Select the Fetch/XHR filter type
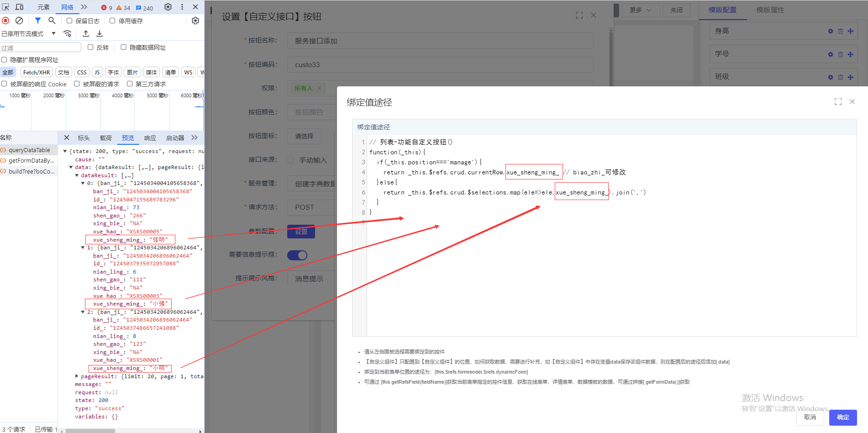 [x=37, y=72]
